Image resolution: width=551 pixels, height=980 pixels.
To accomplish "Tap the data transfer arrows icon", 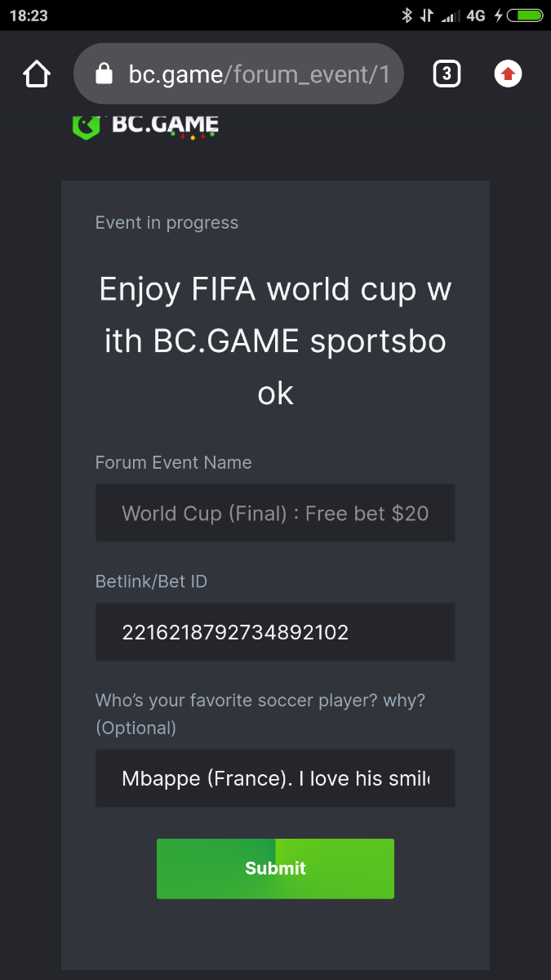I will pyautogui.click(x=426, y=16).
